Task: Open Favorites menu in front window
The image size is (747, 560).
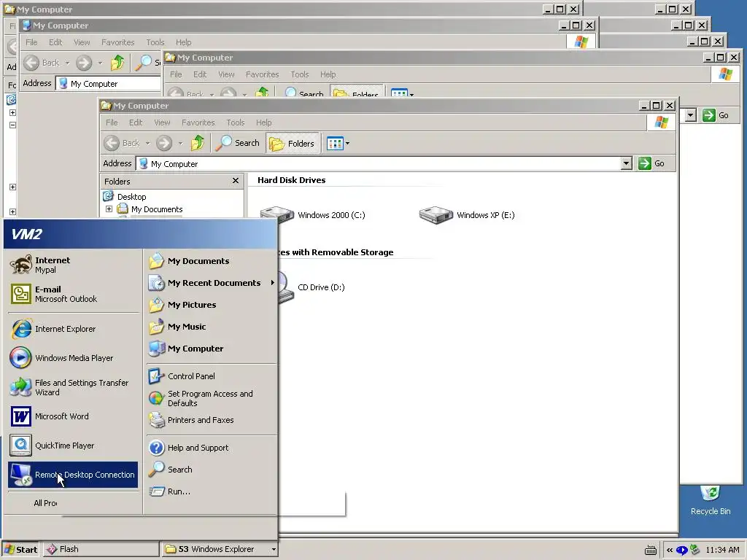Action: click(x=198, y=122)
